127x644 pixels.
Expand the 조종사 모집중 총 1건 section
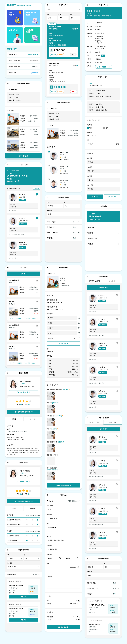(63, 222)
